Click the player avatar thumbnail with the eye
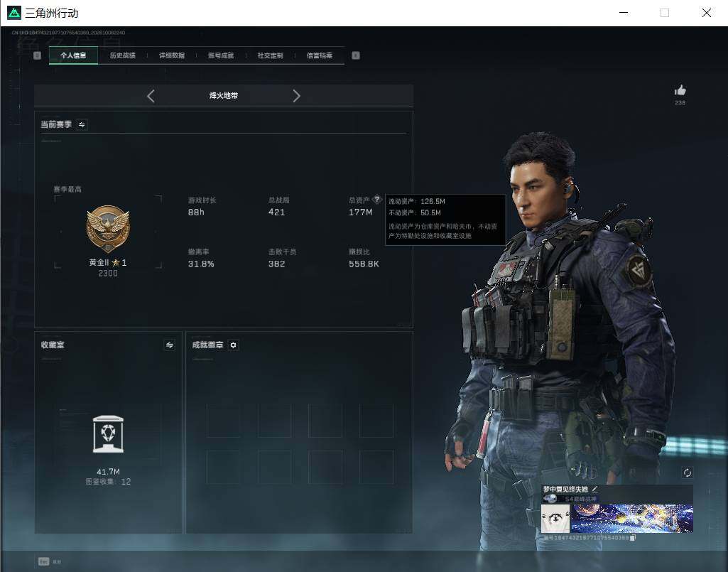Viewport: 728px width, 572px height. point(555,519)
